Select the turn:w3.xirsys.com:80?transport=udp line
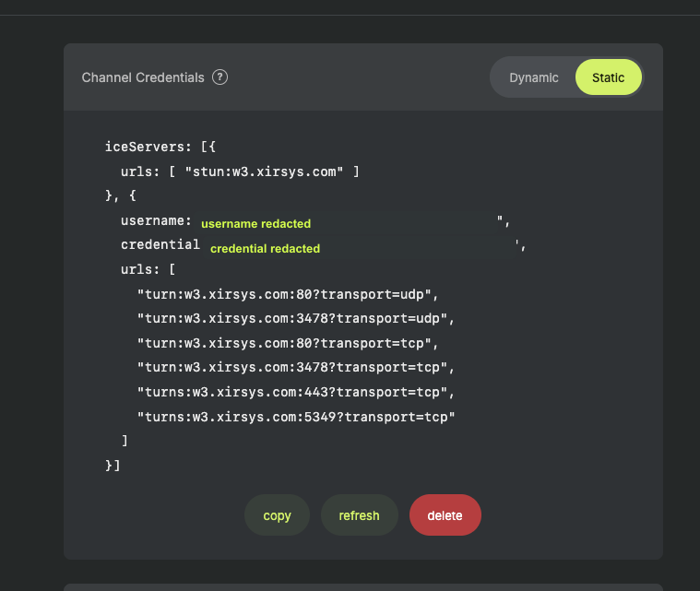The height and width of the screenshot is (591, 700). click(x=288, y=295)
